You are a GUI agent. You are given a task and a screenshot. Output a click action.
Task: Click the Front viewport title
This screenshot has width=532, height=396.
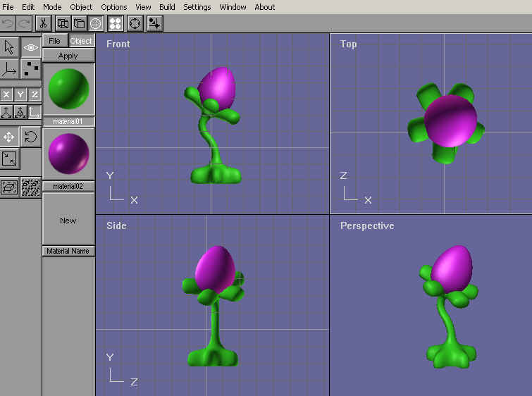pyautogui.click(x=118, y=44)
